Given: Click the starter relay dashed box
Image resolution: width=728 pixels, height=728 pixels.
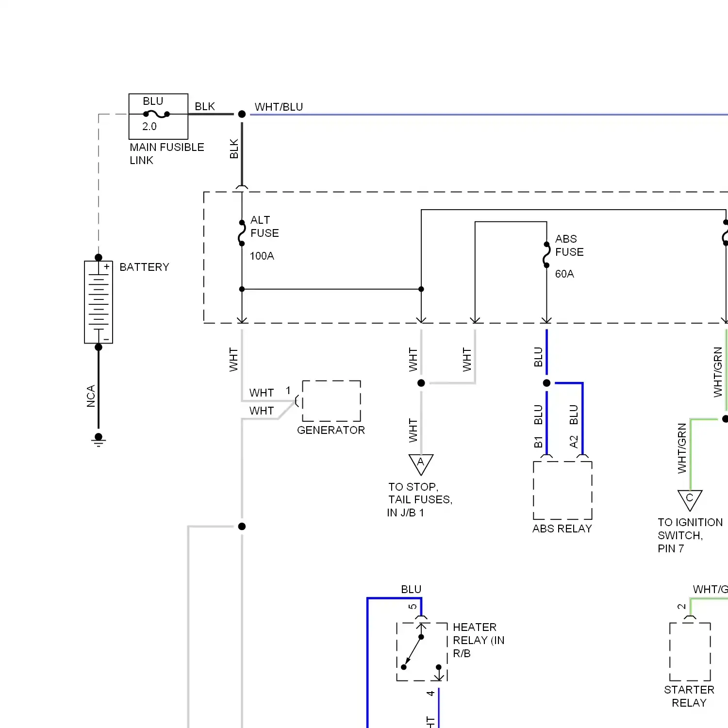Looking at the screenshot, I should point(690,651).
